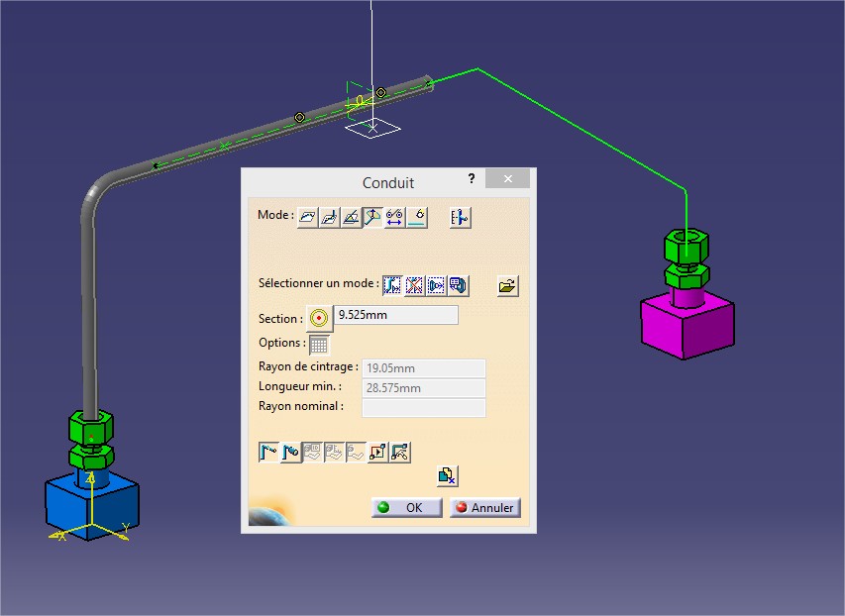The height and width of the screenshot is (616, 845).
Task: Select the magenta block part
Action: (x=687, y=325)
